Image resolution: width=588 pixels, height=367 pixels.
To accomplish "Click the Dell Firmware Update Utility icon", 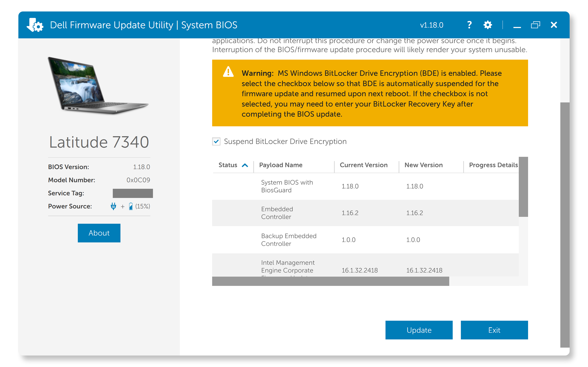I will (x=37, y=25).
